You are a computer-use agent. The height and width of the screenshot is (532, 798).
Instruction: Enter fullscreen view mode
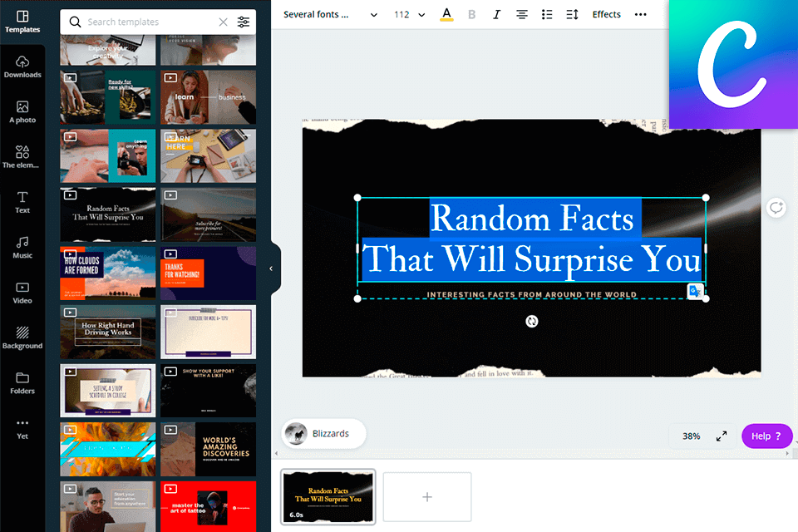722,436
